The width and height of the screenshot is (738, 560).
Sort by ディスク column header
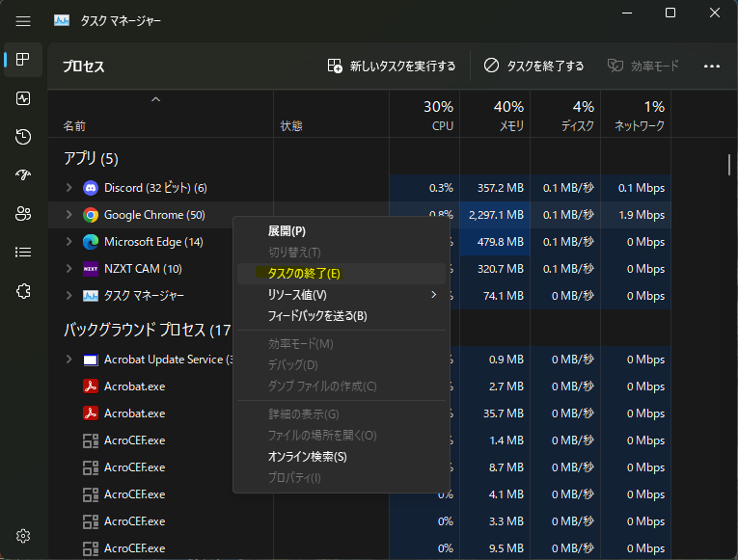565,116
